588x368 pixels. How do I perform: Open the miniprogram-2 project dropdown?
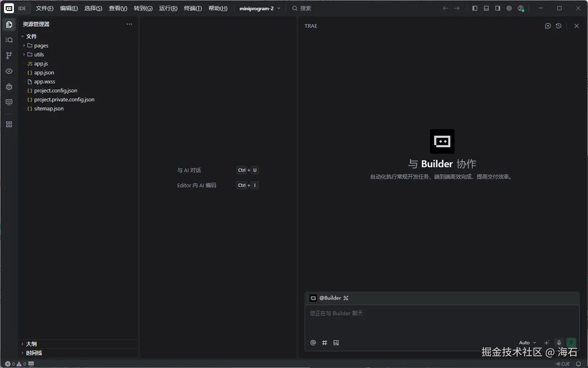coord(260,8)
